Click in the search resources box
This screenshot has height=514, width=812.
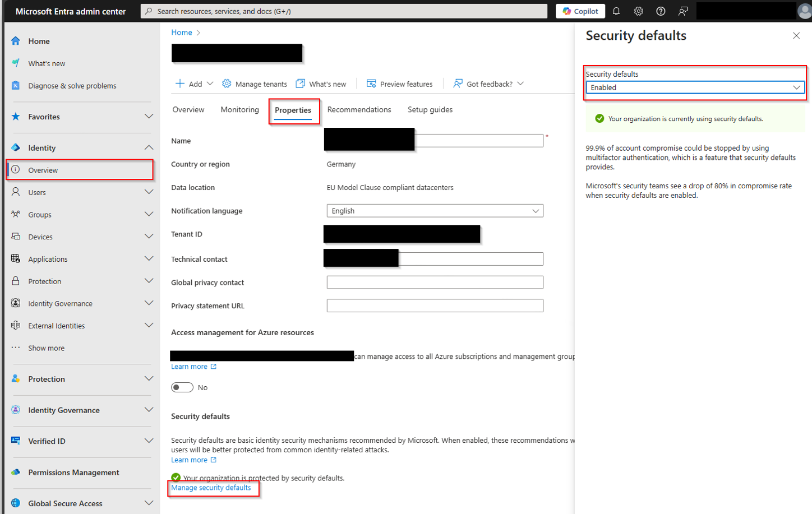(x=344, y=11)
